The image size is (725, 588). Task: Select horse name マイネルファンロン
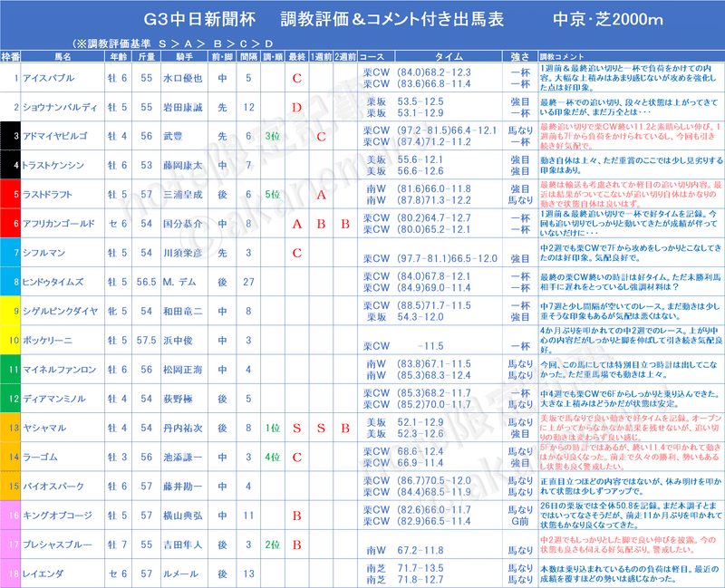(59, 370)
